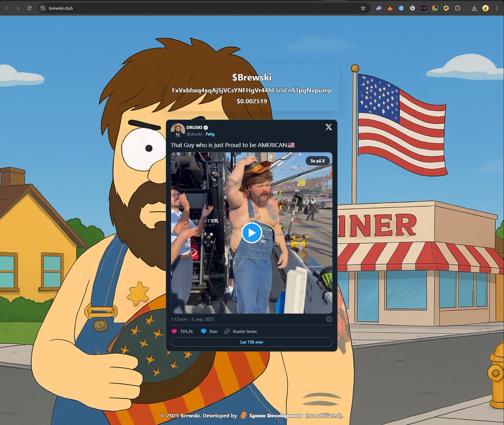
Task: Follow DRUSKI via the Følg link
Action: tap(210, 134)
